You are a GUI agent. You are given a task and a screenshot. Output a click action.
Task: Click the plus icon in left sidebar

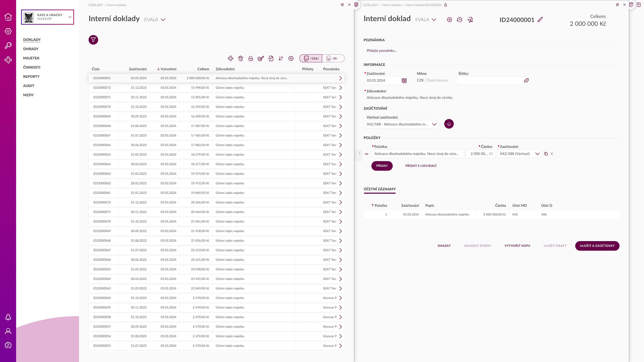pyautogui.click(x=8, y=60)
